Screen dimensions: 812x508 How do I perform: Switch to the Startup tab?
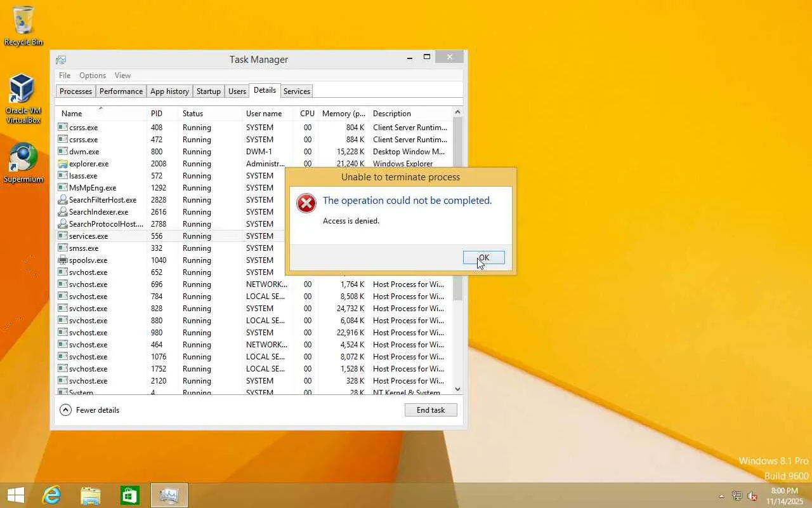[x=209, y=91]
